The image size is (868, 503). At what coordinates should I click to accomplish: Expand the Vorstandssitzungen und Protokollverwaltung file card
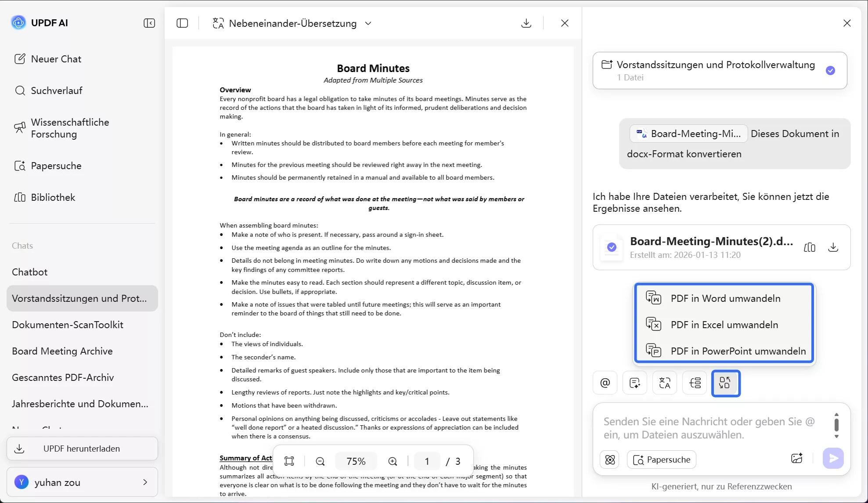[x=719, y=70]
